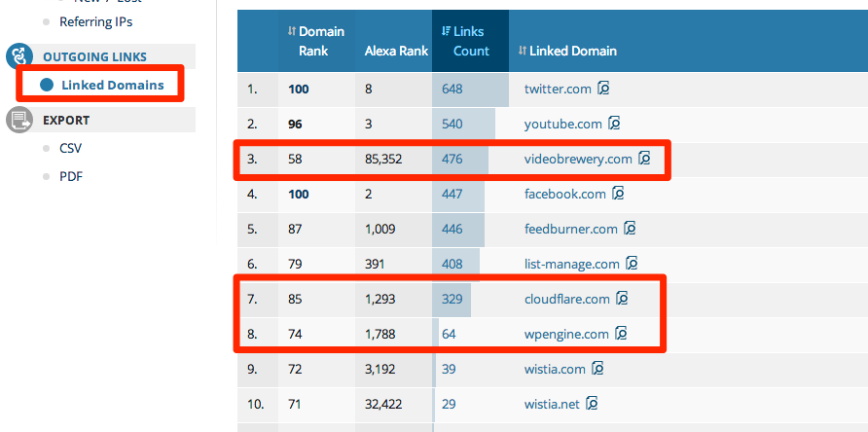Open the videobrewery.com domain link
This screenshot has height=432, width=868.
pyautogui.click(x=578, y=159)
